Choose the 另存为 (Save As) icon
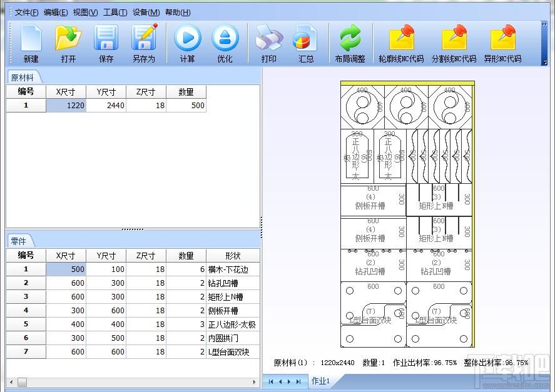Screen dimensions: 555x392 pos(144,44)
